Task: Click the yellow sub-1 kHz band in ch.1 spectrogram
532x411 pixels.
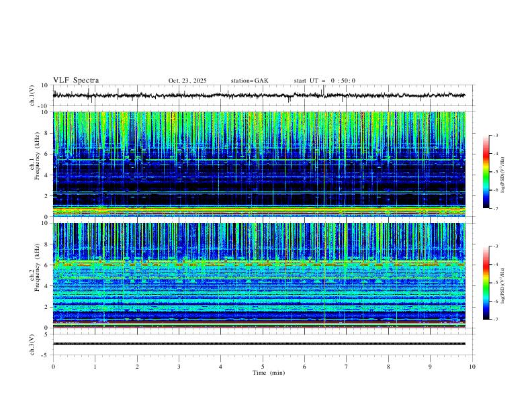Action: pos(259,211)
